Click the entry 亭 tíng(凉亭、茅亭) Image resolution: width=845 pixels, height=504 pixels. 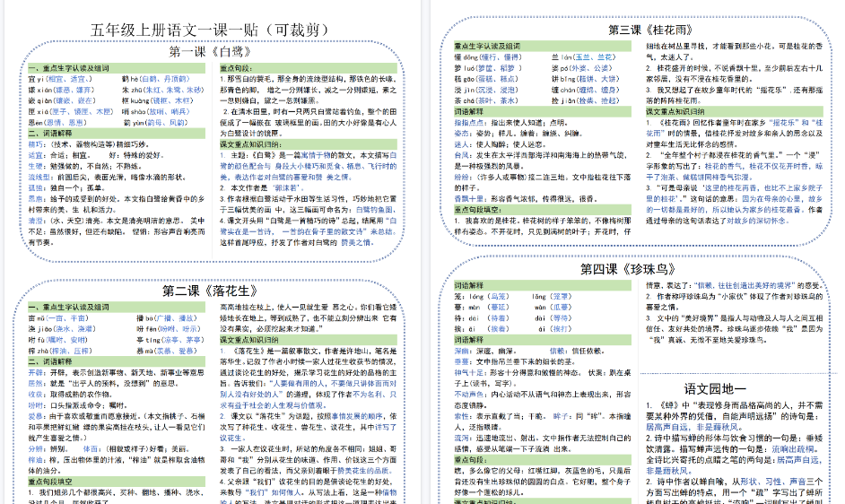coord(170,340)
